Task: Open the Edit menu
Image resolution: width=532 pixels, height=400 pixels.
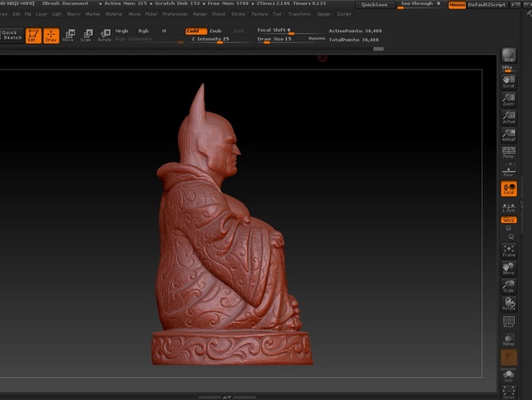Action: coord(16,14)
